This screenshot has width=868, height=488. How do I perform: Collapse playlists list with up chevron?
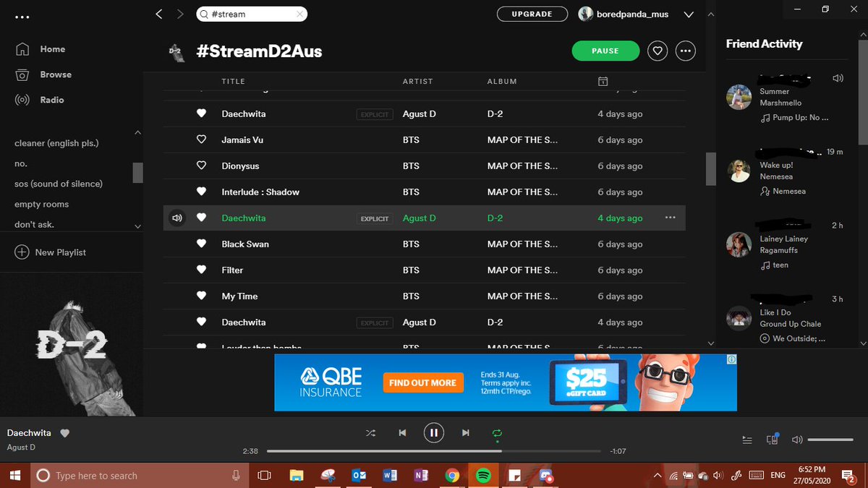tap(137, 133)
